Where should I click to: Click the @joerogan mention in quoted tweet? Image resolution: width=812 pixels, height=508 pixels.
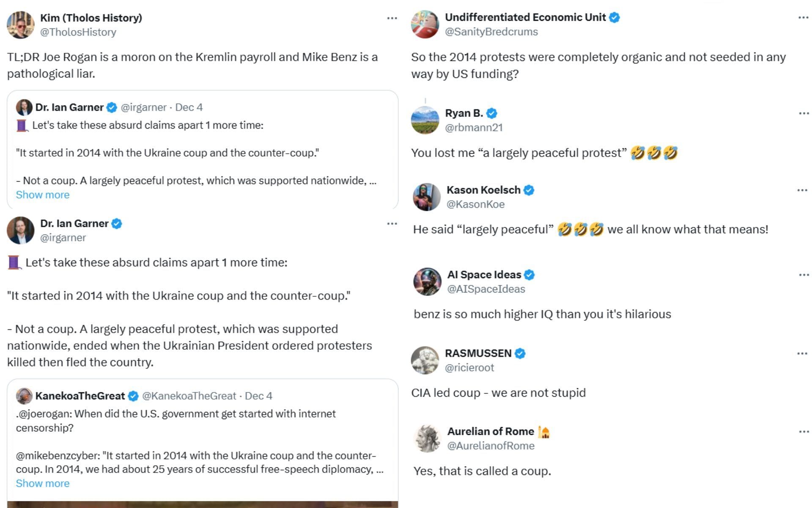[44, 414]
